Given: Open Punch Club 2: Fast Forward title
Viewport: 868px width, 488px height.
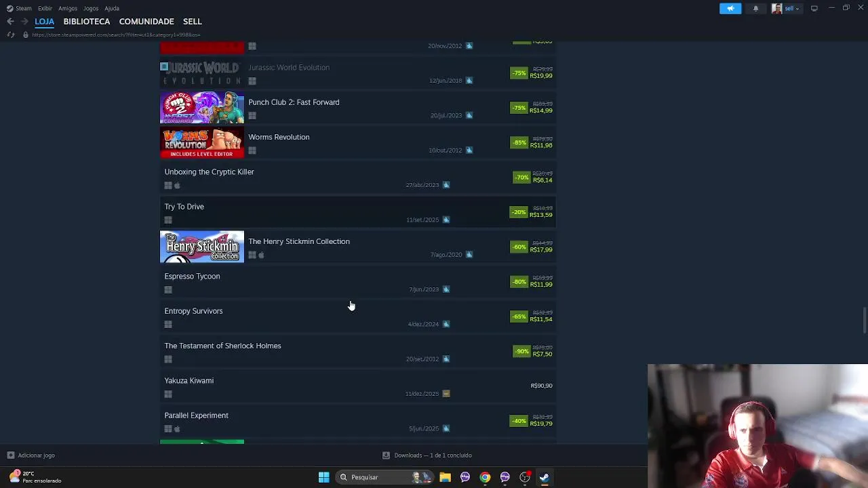Looking at the screenshot, I should click(x=294, y=102).
